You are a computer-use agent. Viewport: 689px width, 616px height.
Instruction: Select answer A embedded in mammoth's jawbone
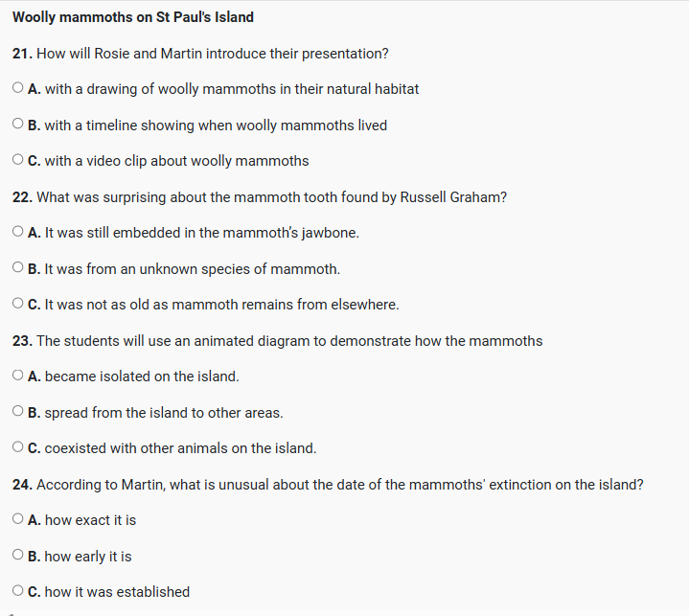pos(19,233)
